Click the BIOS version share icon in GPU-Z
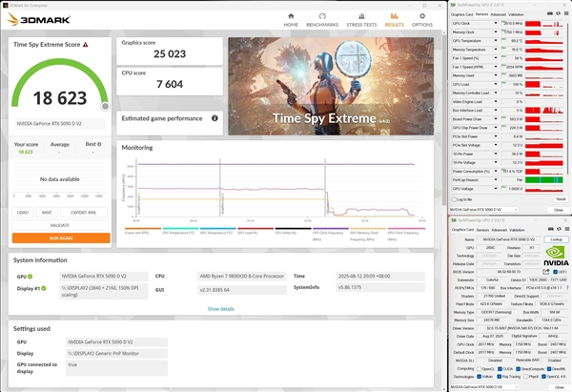The height and width of the screenshot is (392, 572). pyautogui.click(x=545, y=270)
